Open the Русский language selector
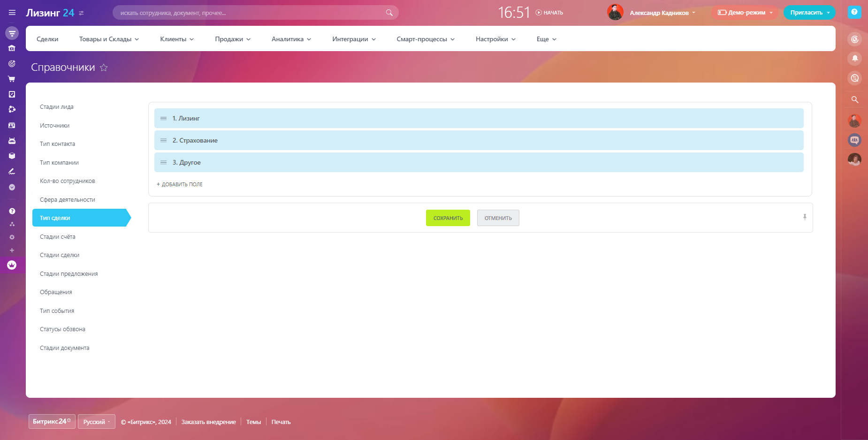Screen dimensions: 868x440 click(x=96, y=422)
